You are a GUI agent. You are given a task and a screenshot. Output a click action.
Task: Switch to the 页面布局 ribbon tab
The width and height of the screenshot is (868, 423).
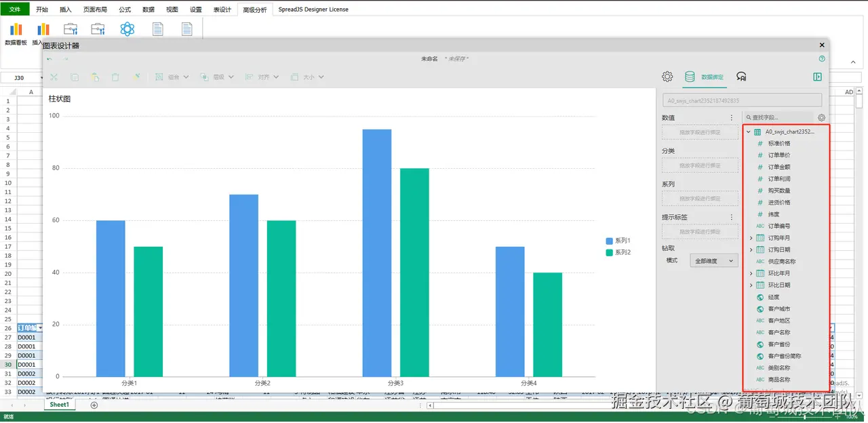pos(95,9)
